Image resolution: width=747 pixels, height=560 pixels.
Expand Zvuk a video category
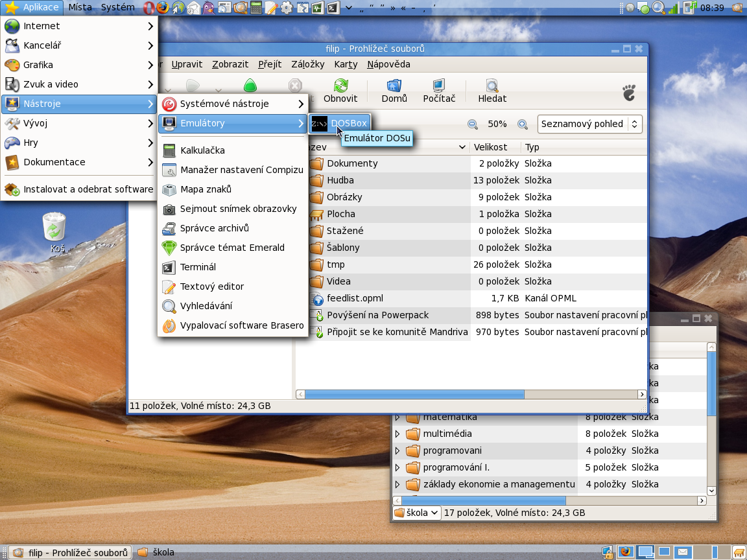pos(79,84)
